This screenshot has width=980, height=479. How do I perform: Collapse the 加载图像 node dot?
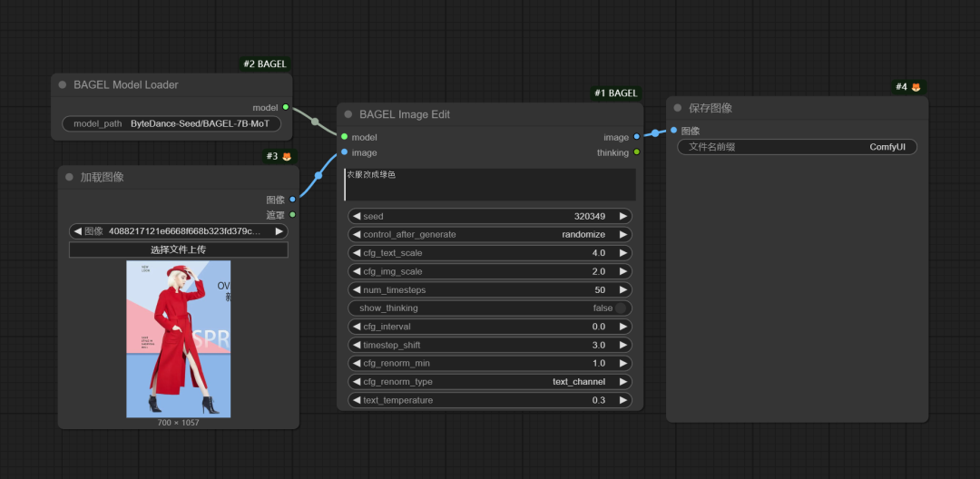(69, 177)
